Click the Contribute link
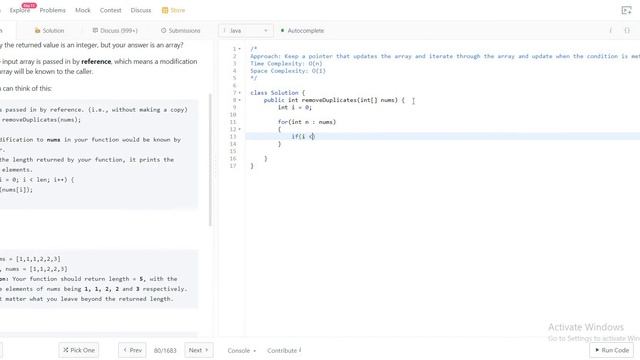 click(x=284, y=351)
